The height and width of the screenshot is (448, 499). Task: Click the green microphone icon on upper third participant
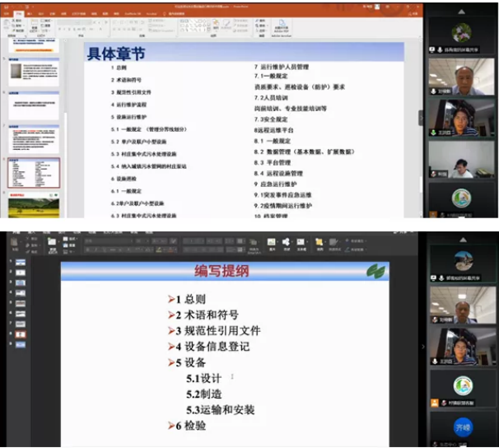(x=433, y=132)
